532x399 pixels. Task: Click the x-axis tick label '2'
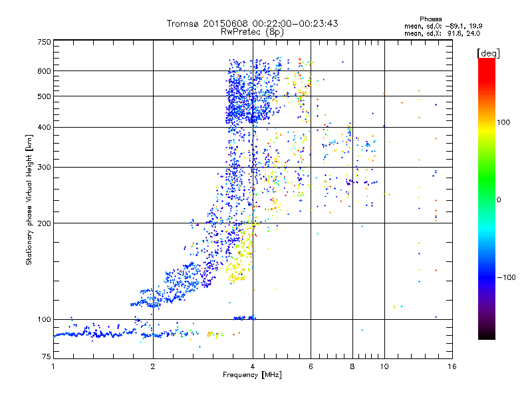tap(153, 366)
